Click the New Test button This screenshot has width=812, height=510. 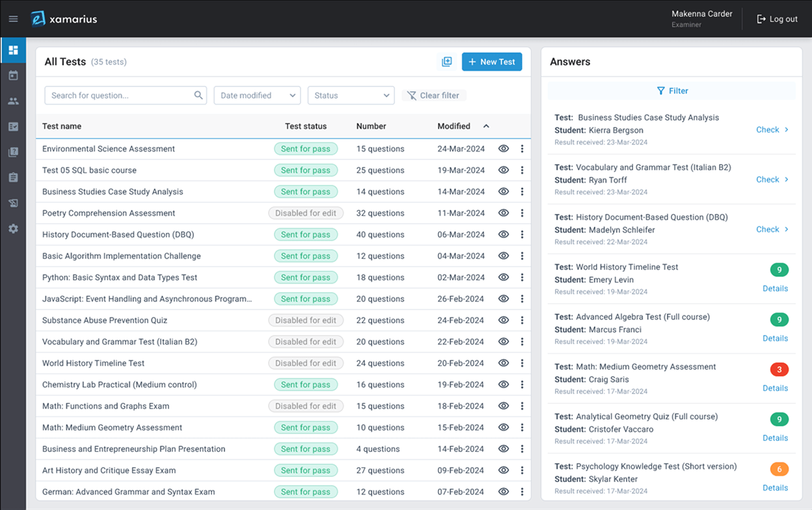[x=491, y=61]
